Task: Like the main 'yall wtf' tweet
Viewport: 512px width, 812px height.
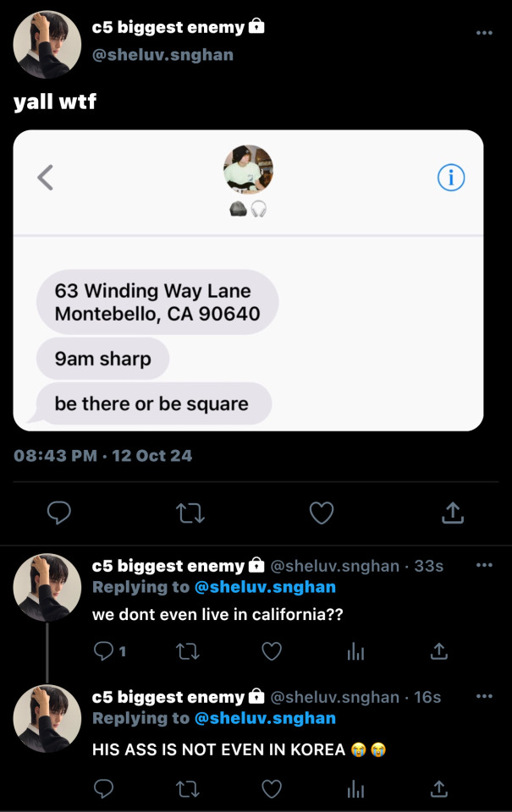Action: click(x=322, y=513)
